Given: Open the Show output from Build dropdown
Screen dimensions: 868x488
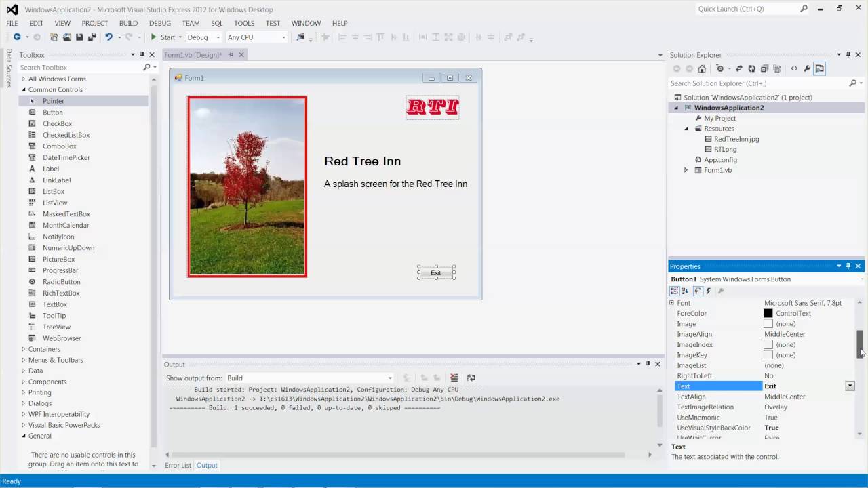Looking at the screenshot, I should click(389, 378).
